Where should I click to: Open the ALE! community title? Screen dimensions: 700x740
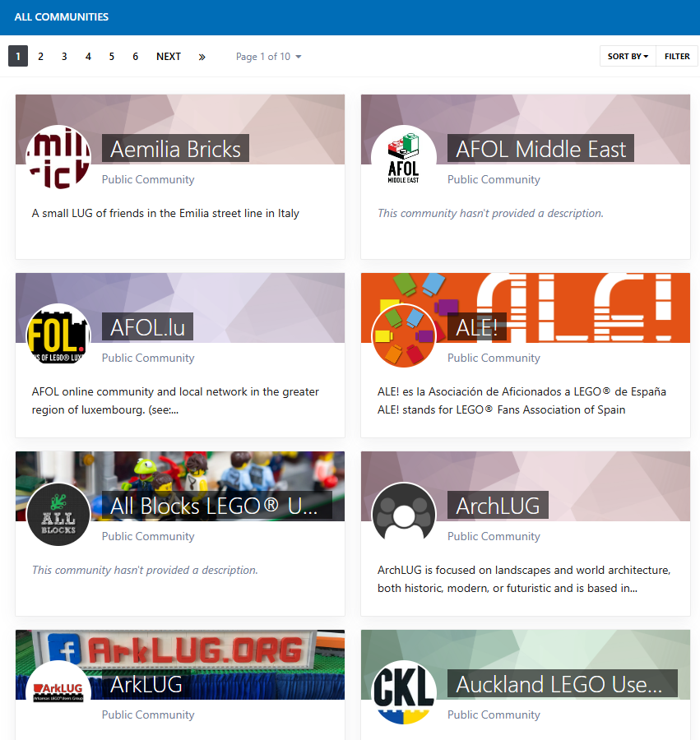pyautogui.click(x=477, y=327)
